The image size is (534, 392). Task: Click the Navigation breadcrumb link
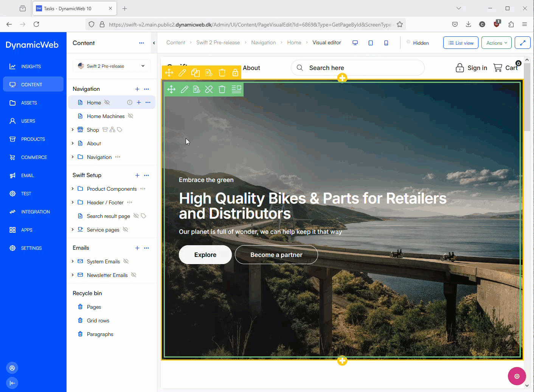[x=263, y=43]
